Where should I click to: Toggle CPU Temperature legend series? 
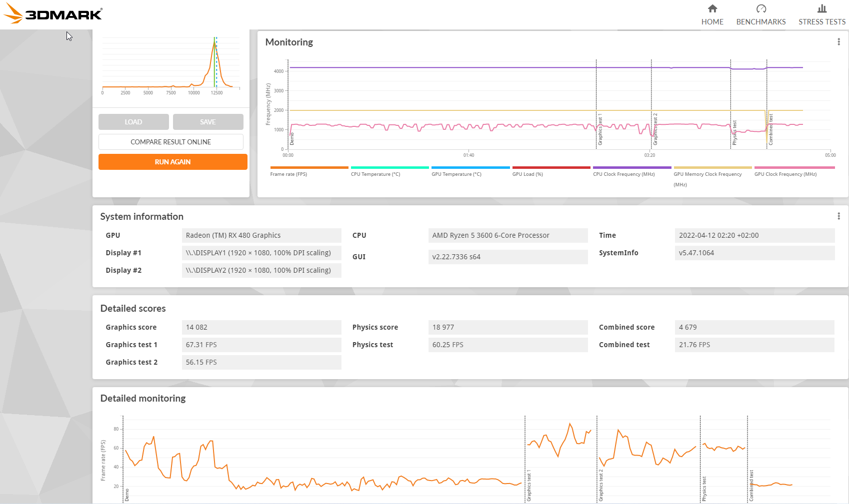[x=390, y=171]
